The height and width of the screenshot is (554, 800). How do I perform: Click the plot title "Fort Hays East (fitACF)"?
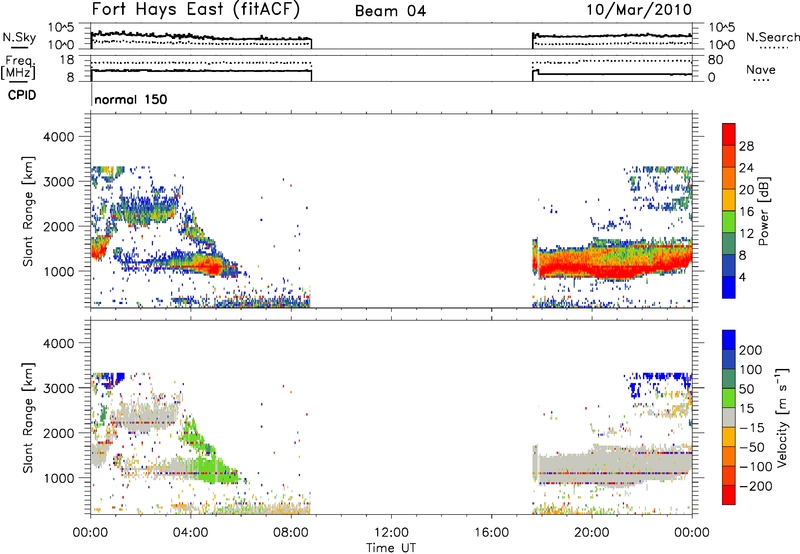196,10
